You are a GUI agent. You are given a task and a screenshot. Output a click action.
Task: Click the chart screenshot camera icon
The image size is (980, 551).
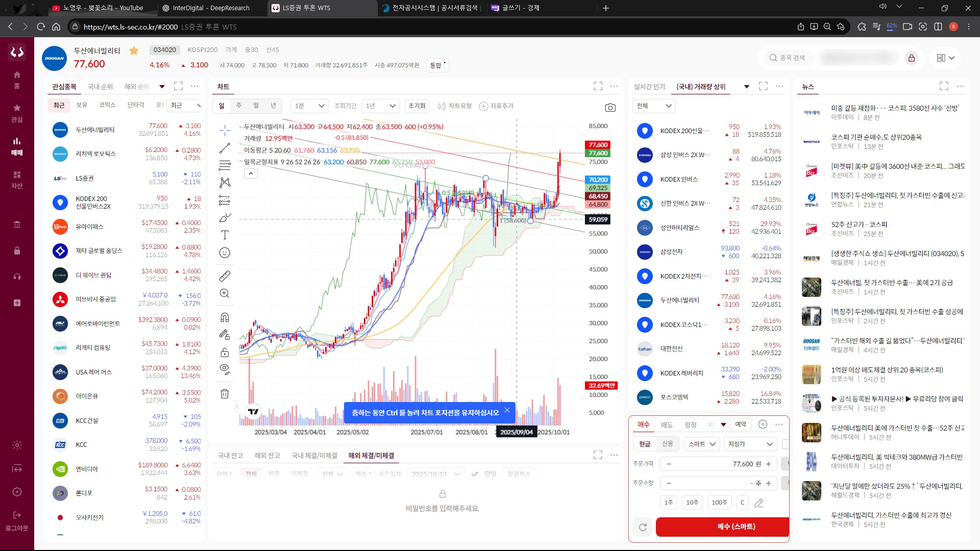pos(610,108)
